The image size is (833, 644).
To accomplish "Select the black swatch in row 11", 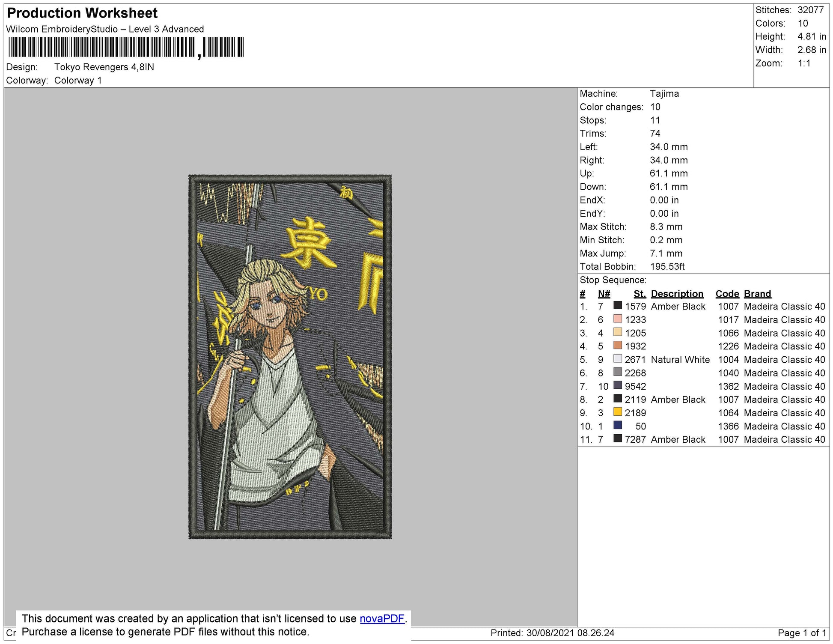I will pos(617,438).
